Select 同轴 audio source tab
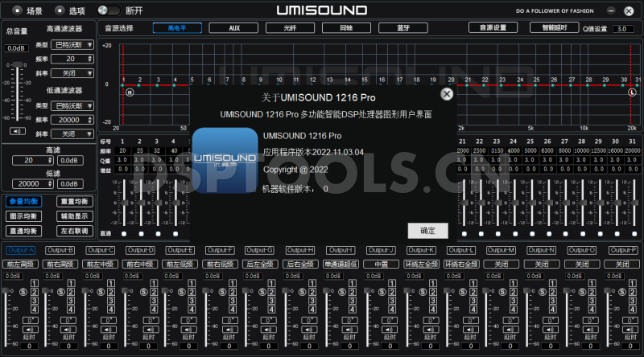644x357 pixels. click(x=346, y=28)
